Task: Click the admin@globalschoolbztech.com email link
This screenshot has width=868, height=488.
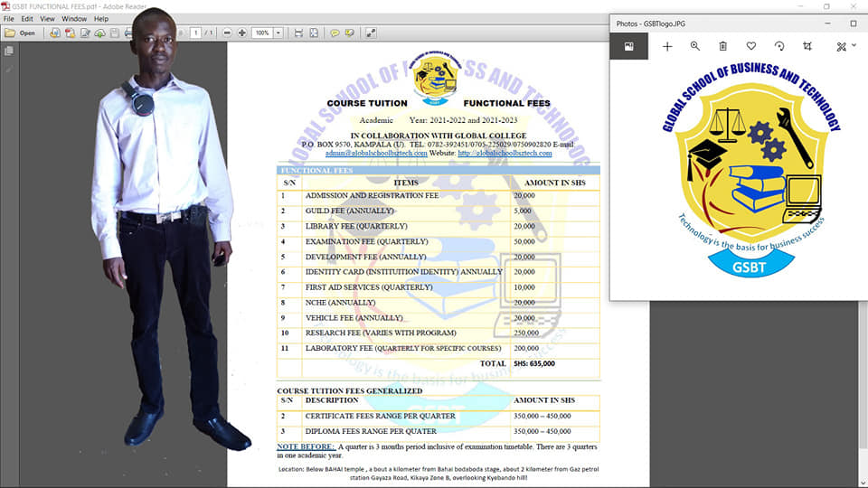Action: pos(376,154)
